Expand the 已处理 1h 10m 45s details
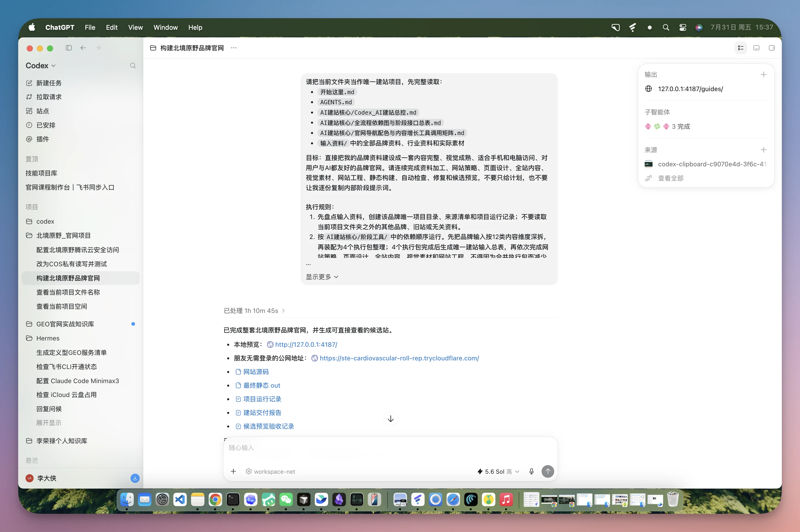 [254, 310]
